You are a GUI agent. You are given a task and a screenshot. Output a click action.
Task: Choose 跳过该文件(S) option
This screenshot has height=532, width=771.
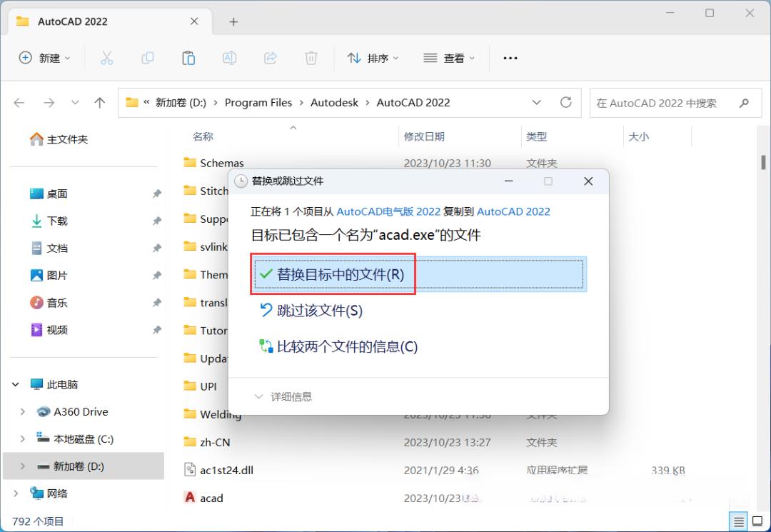point(311,310)
